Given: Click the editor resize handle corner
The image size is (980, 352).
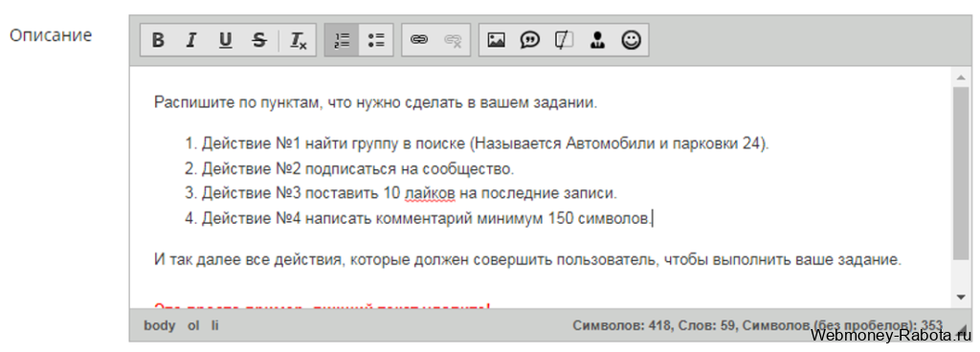Looking at the screenshot, I should click(960, 329).
